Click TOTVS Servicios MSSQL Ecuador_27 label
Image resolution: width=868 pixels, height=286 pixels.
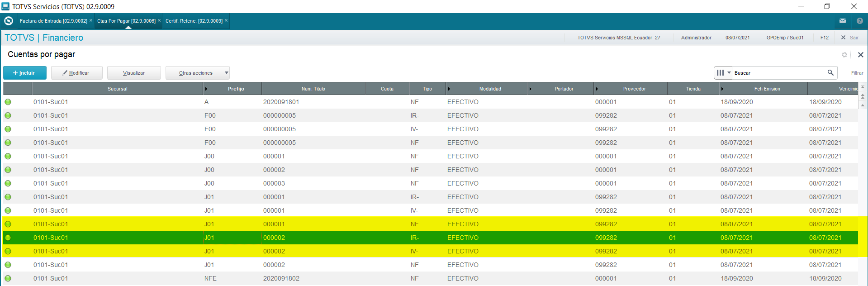pos(619,38)
